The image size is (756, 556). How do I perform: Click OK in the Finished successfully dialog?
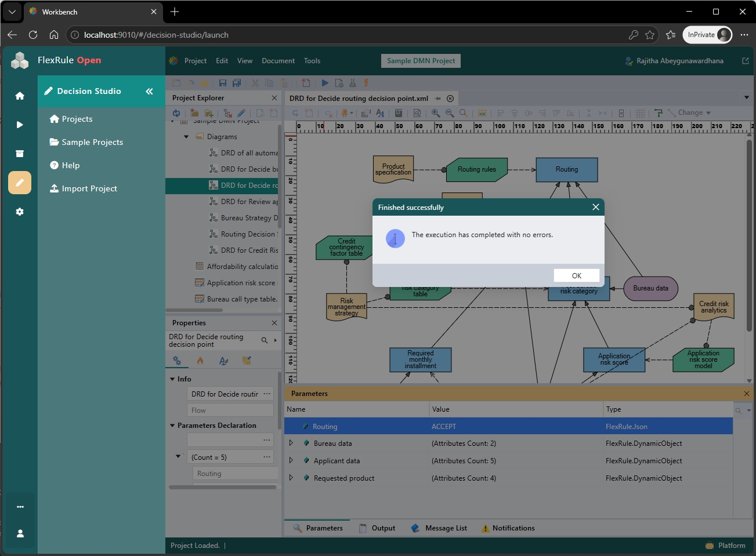point(577,275)
